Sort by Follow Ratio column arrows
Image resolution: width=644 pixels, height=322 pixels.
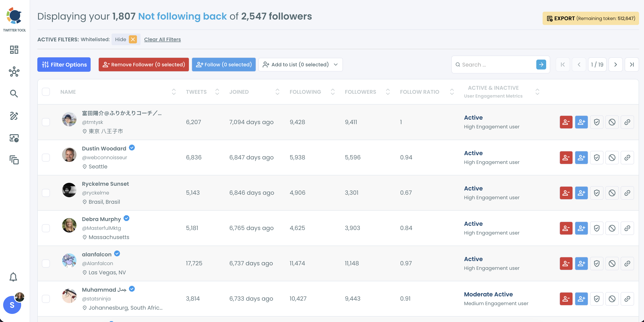click(452, 92)
